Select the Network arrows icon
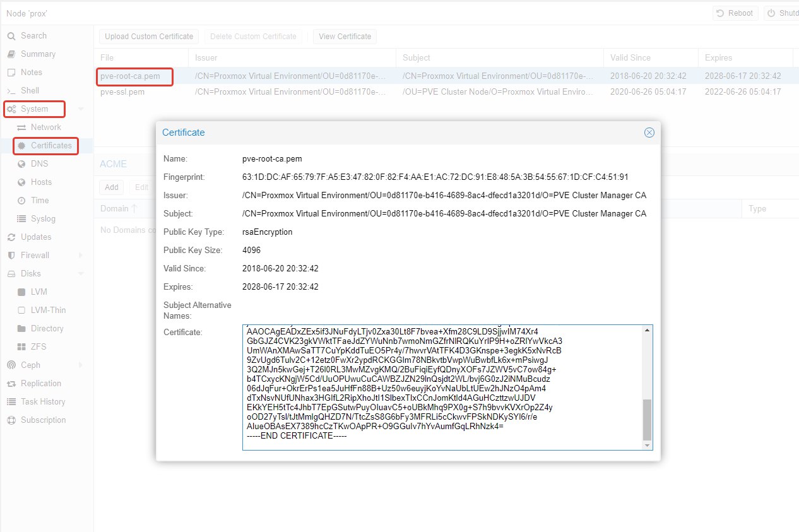This screenshot has height=532, width=799. click(x=21, y=127)
